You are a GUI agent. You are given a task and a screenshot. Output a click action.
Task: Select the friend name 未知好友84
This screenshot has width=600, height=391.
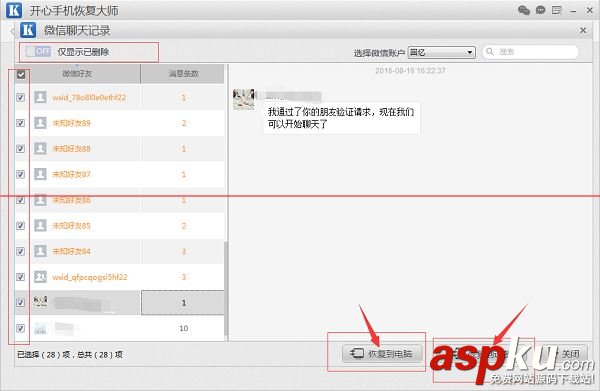(x=71, y=251)
